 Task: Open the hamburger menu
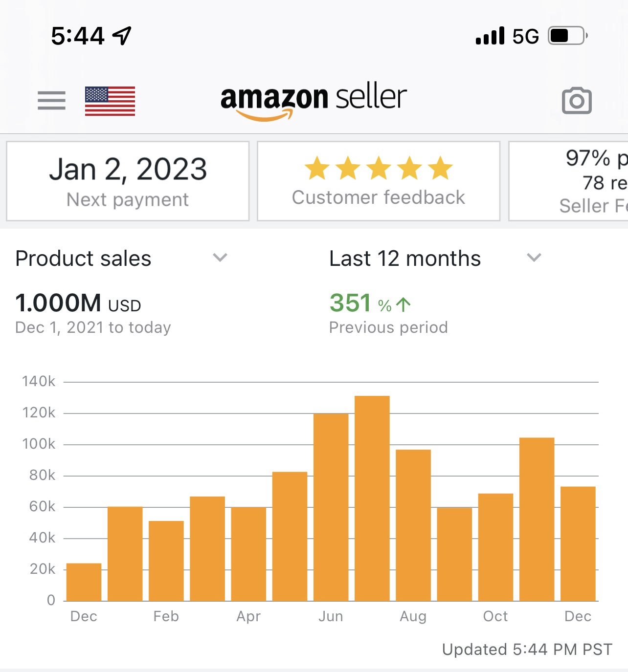pyautogui.click(x=51, y=101)
